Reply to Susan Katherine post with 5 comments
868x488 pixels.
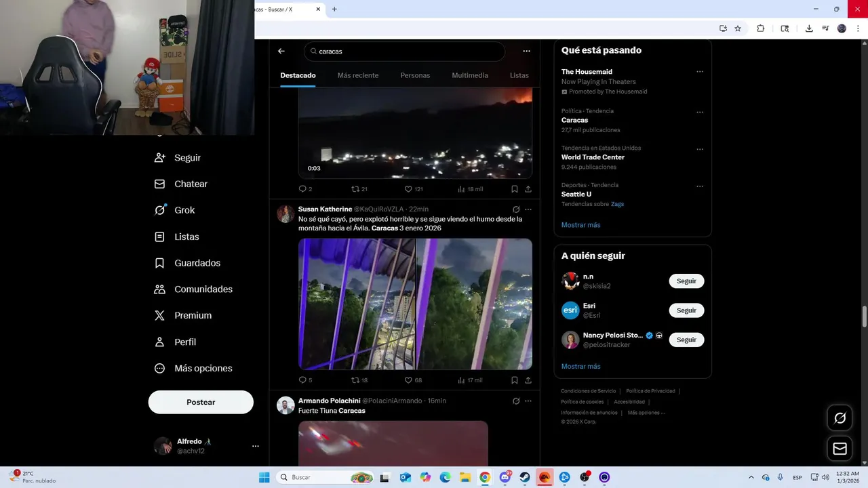click(305, 380)
